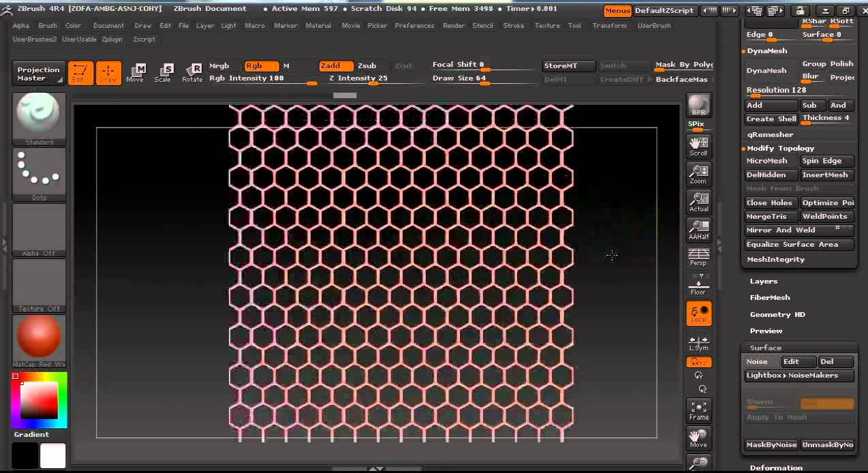Image resolution: width=868 pixels, height=473 pixels.
Task: Toggle the Menus button
Action: click(617, 10)
